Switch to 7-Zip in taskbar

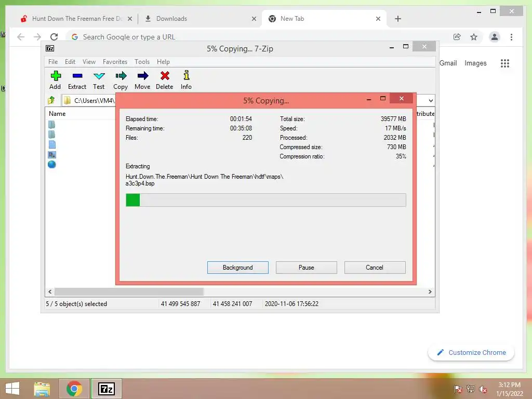coord(106,389)
